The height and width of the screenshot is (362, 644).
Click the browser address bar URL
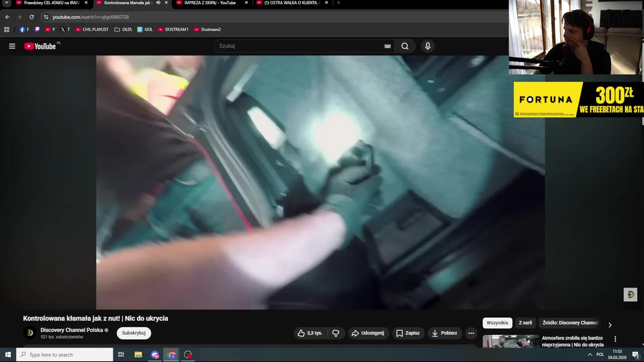point(91,17)
